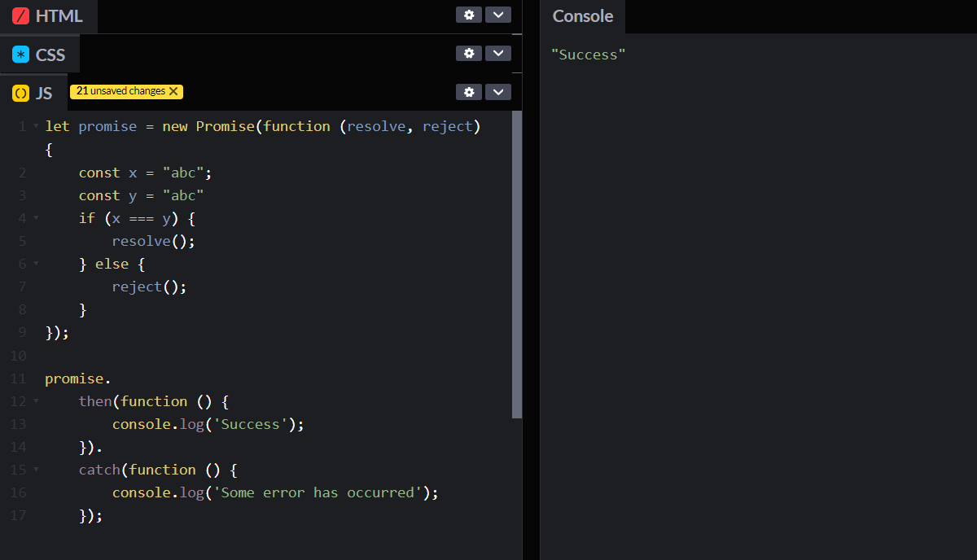The width and height of the screenshot is (977, 560).
Task: Click } else { on line 6
Action: pyautogui.click(x=112, y=264)
